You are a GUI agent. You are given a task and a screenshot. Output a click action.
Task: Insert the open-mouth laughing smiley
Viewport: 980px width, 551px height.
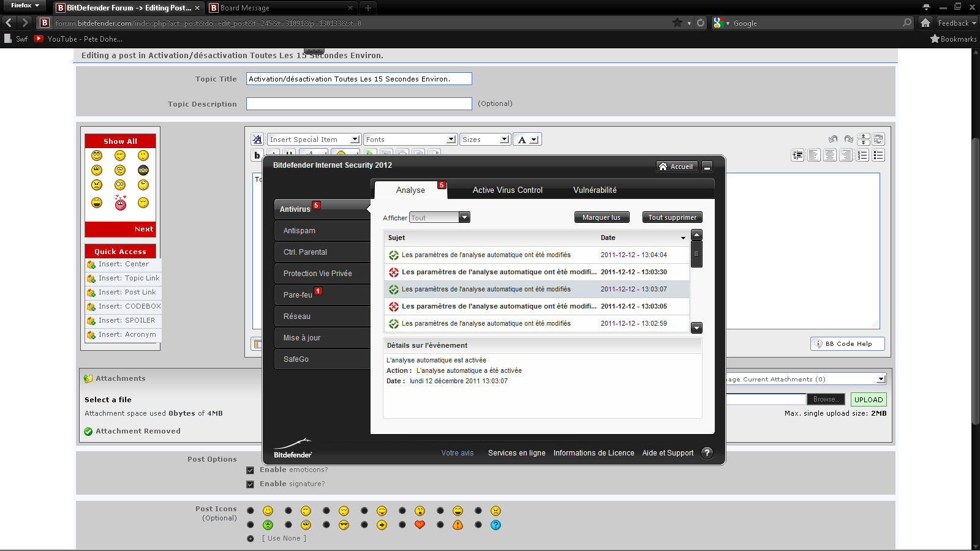pos(97,203)
